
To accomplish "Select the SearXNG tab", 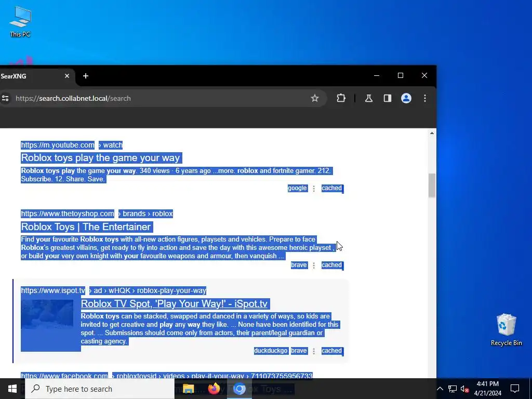I will click(x=34, y=76).
